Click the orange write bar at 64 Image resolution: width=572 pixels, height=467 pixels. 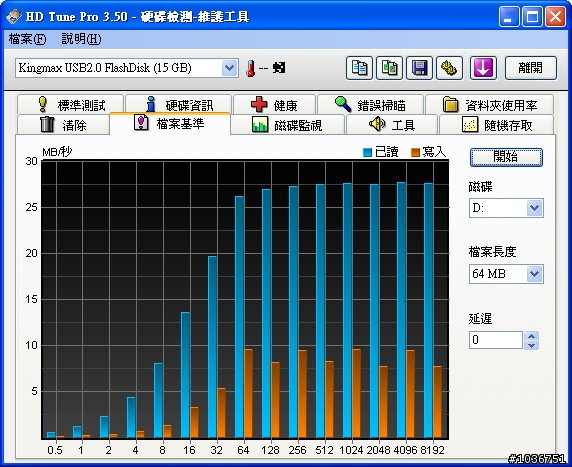pyautogui.click(x=248, y=393)
